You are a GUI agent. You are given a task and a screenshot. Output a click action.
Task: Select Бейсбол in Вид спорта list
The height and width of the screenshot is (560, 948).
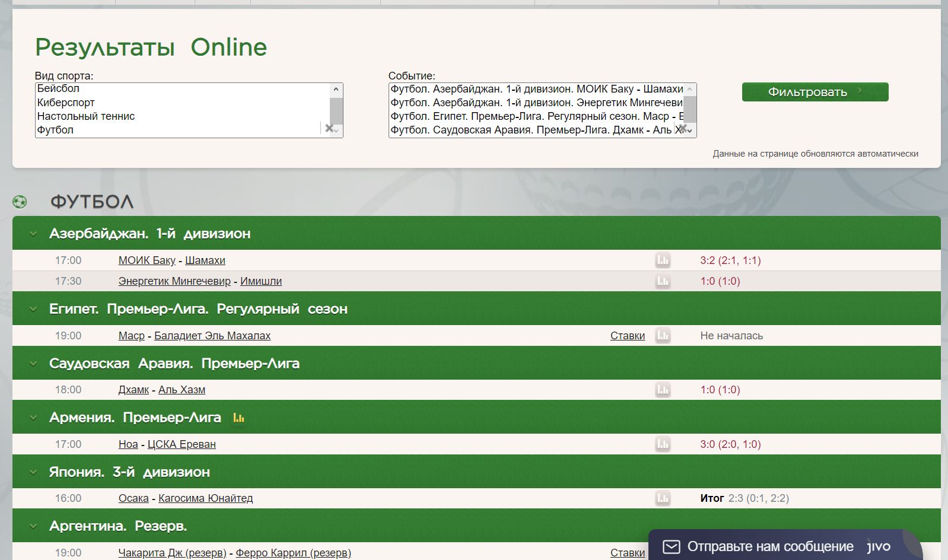pos(182,89)
